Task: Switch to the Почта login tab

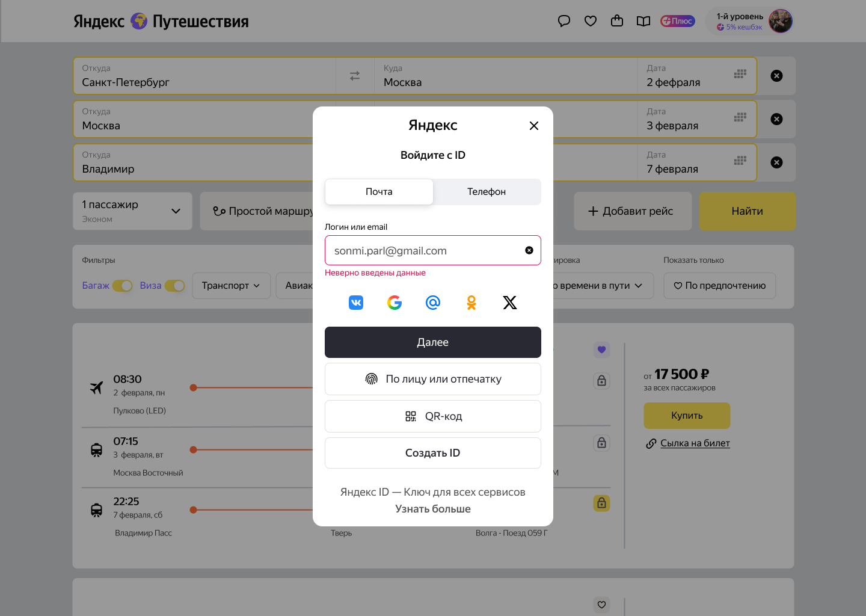Action: pos(379,192)
